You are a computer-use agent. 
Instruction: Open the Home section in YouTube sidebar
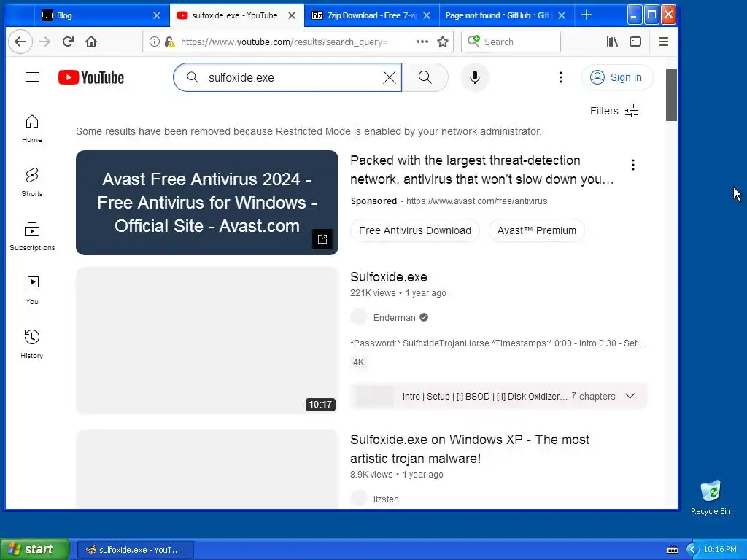32,128
